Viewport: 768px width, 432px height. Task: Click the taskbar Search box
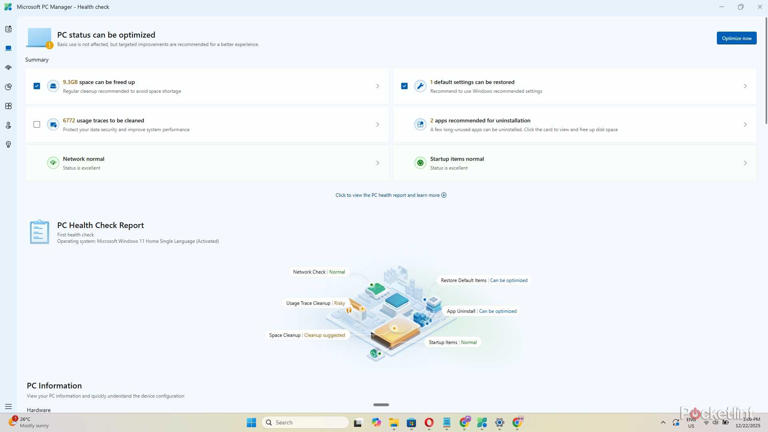pyautogui.click(x=305, y=423)
